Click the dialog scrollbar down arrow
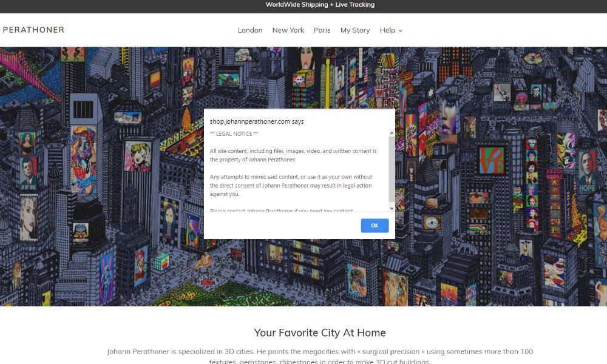607x364 pixels. pyautogui.click(x=392, y=208)
